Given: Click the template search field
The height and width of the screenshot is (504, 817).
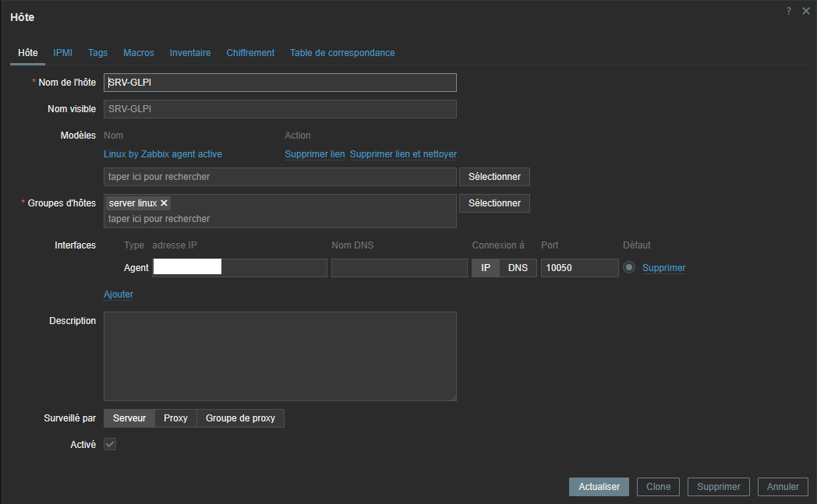Looking at the screenshot, I should pos(281,177).
